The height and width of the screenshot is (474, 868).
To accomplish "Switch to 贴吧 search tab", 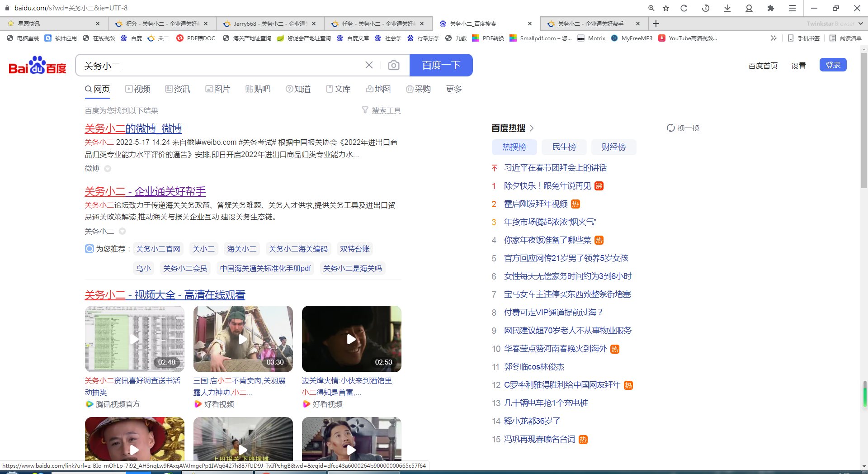I will click(258, 89).
